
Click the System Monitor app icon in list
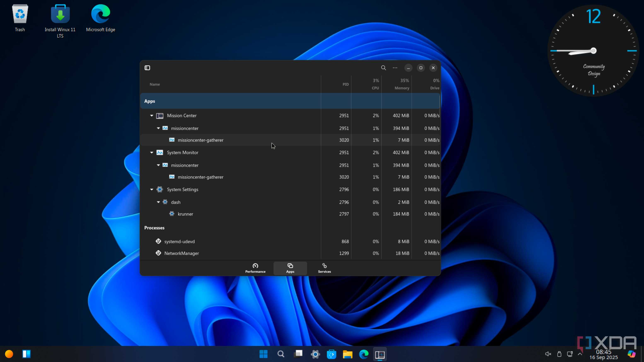coord(160,152)
